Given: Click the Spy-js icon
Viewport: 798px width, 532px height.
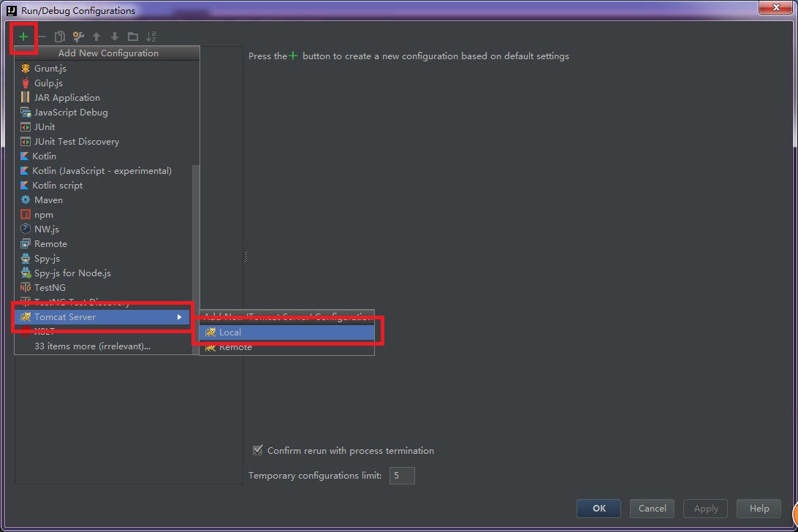Looking at the screenshot, I should pos(26,259).
